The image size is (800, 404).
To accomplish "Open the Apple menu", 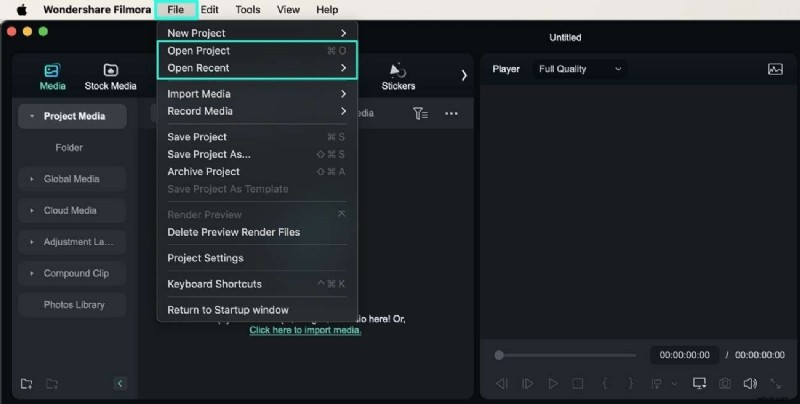I will click(x=21, y=9).
